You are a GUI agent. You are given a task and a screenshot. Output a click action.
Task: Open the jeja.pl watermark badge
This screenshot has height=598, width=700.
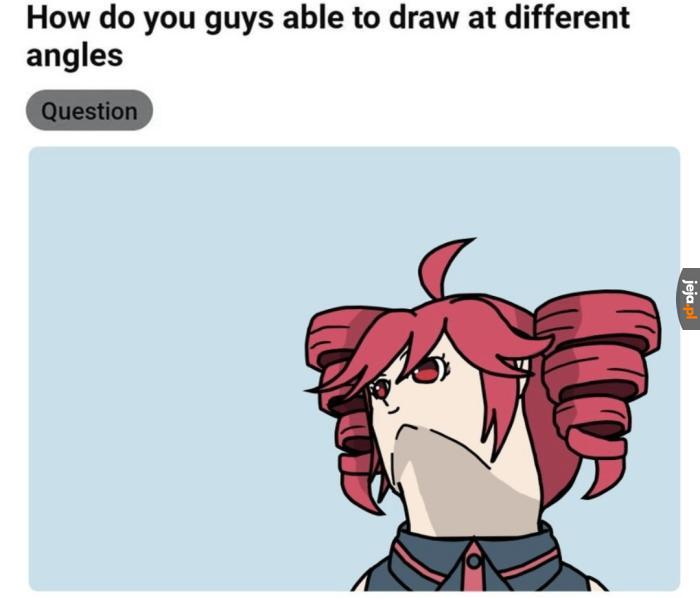(690, 299)
